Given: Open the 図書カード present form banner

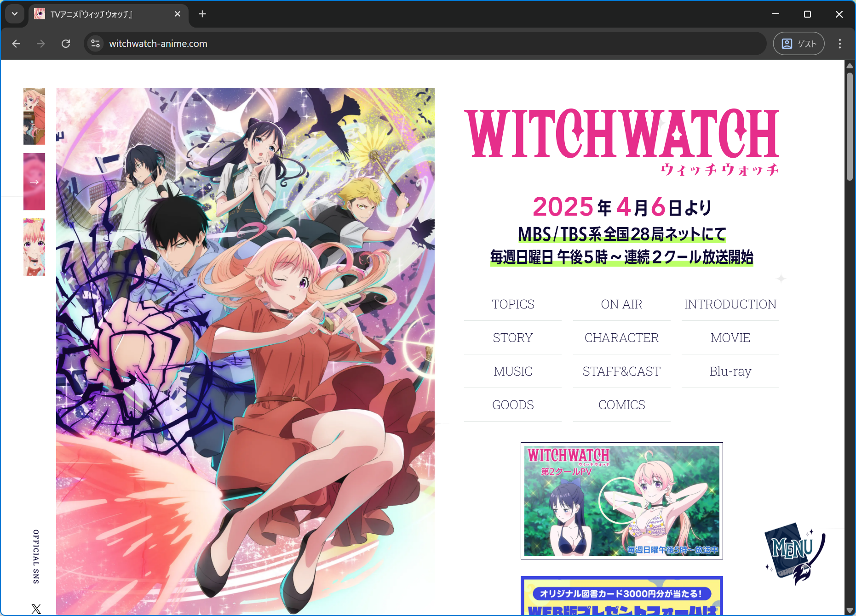Looking at the screenshot, I should coord(621,596).
